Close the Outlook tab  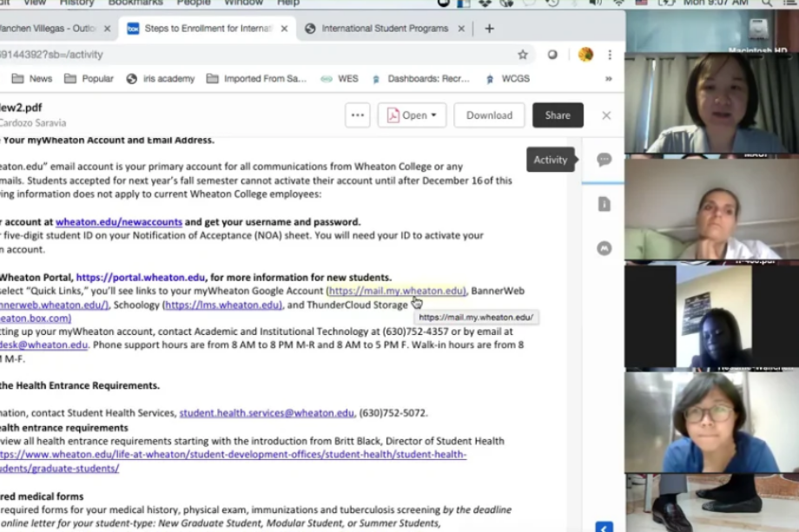pos(107,29)
